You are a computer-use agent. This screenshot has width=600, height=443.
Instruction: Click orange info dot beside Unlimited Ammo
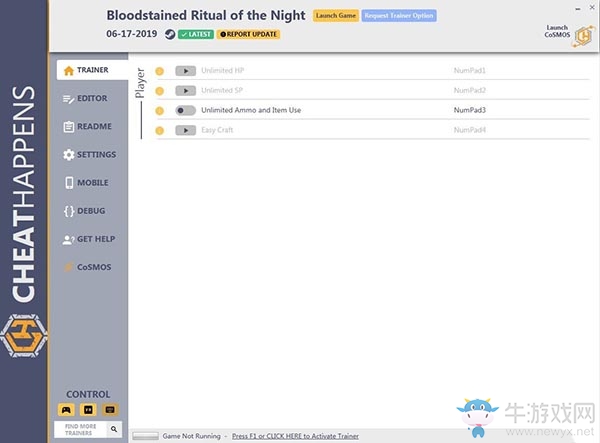coord(160,111)
